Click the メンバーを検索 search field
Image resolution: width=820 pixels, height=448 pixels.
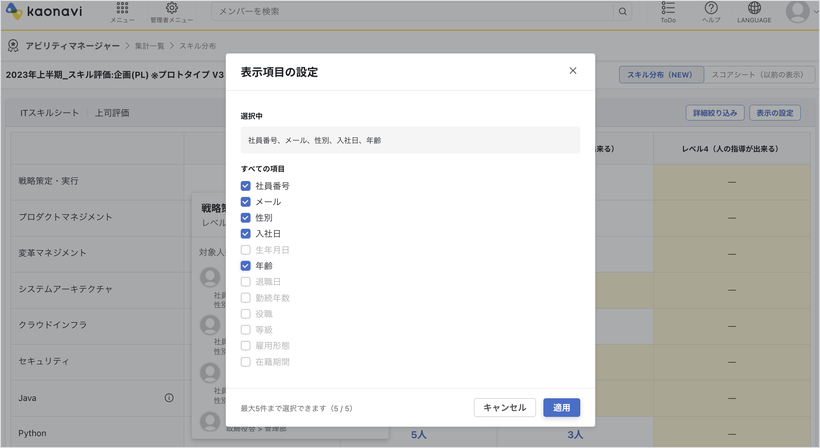click(412, 12)
